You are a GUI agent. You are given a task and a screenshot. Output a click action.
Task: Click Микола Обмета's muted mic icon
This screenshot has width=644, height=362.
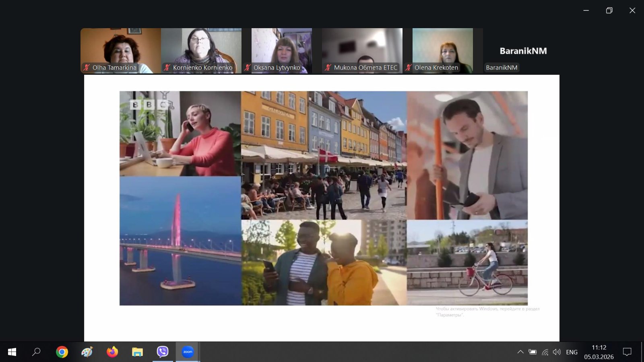click(x=328, y=68)
